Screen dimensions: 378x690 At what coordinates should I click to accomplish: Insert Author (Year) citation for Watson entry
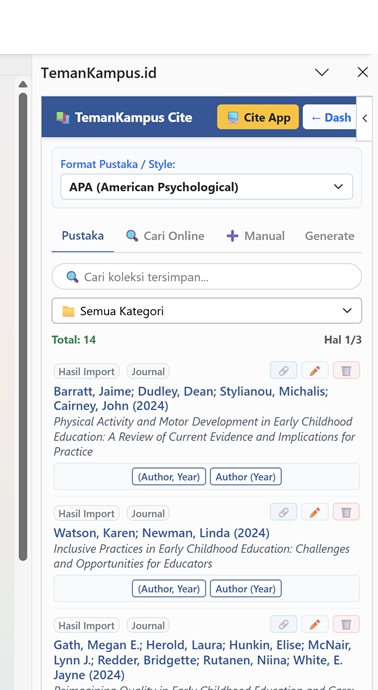(246, 588)
